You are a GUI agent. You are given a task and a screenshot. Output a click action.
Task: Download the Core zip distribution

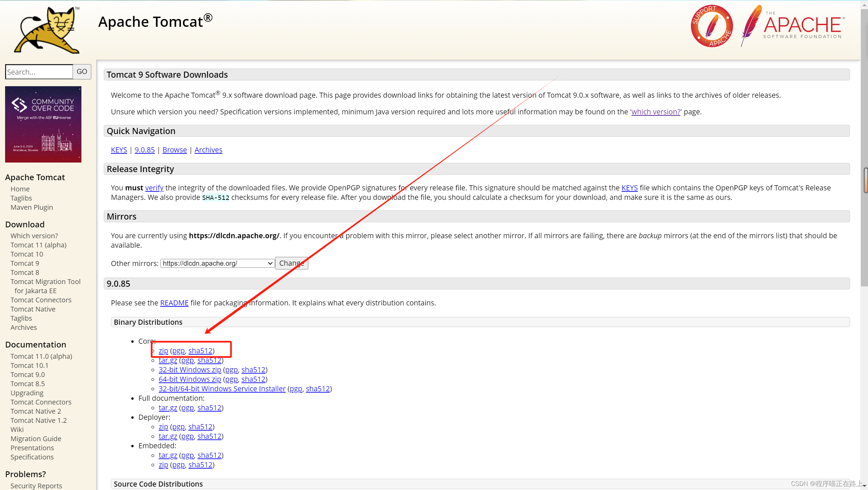click(163, 351)
